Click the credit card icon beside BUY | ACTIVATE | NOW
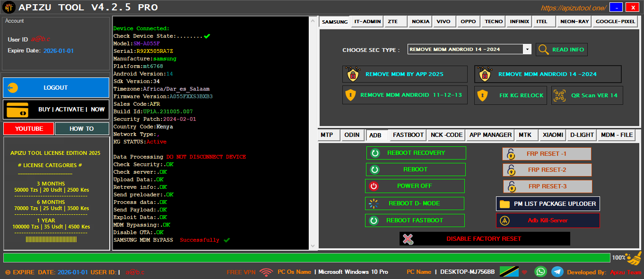This screenshot has height=279, width=644. pyautogui.click(x=17, y=110)
